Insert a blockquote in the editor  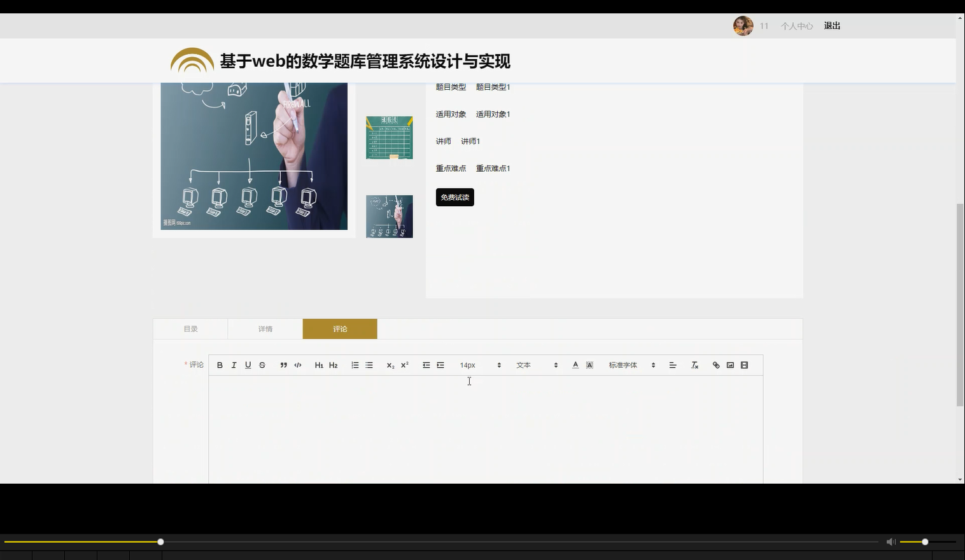click(283, 365)
